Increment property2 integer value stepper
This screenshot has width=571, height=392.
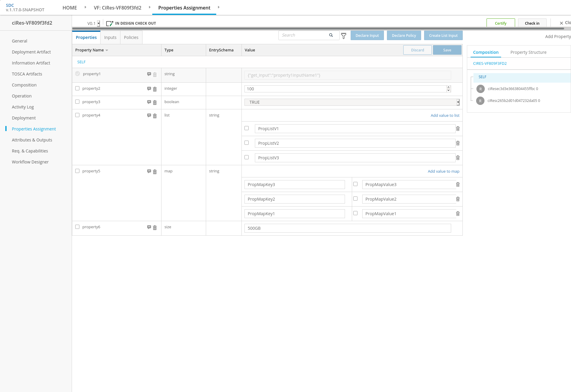[448, 87]
